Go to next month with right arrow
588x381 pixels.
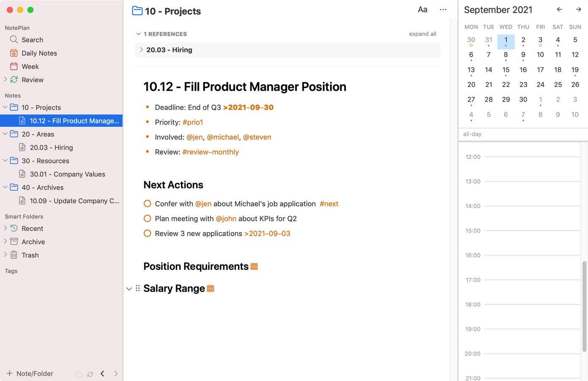578,9
